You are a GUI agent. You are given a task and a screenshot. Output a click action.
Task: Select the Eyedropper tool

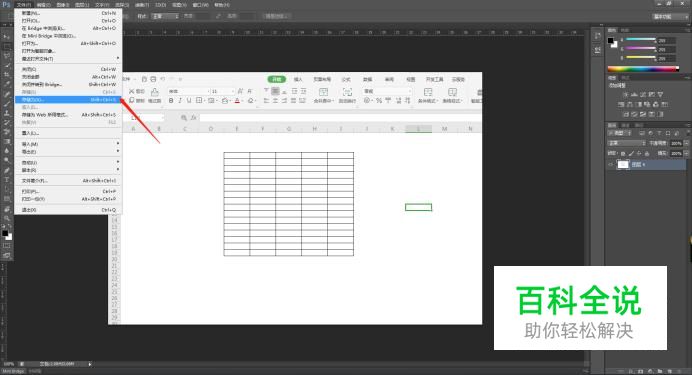coord(6,84)
